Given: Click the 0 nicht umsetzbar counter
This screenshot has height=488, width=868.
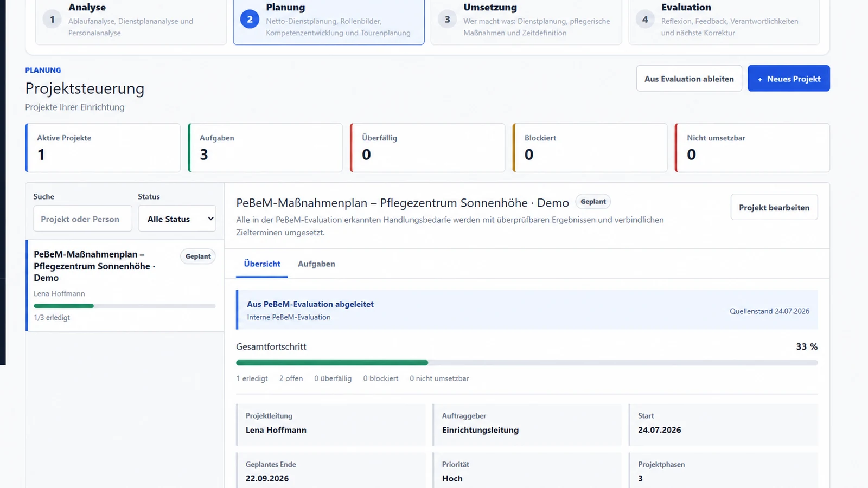Looking at the screenshot, I should click(x=439, y=378).
